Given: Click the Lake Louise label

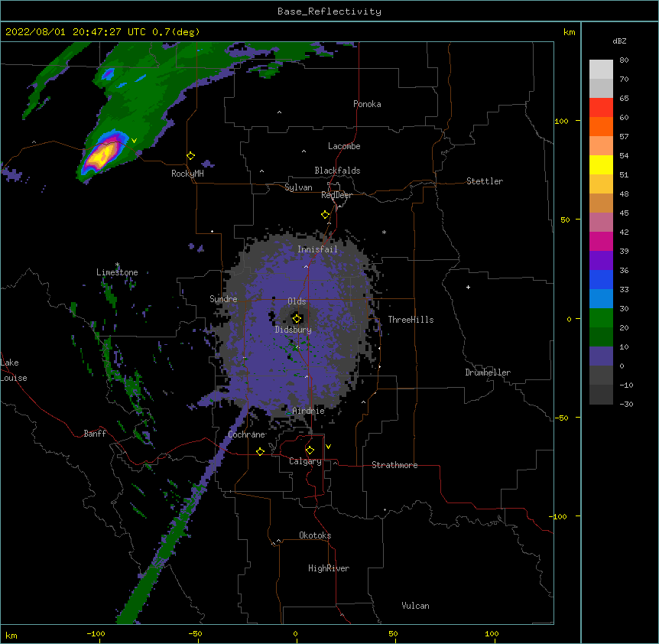Looking at the screenshot, I should click(x=14, y=370).
